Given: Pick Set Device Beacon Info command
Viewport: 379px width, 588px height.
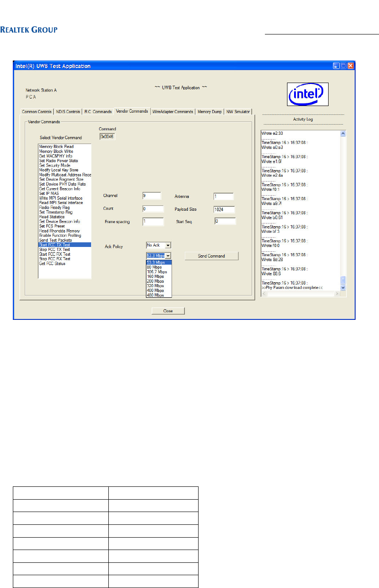Looking at the screenshot, I should [x=65, y=222].
